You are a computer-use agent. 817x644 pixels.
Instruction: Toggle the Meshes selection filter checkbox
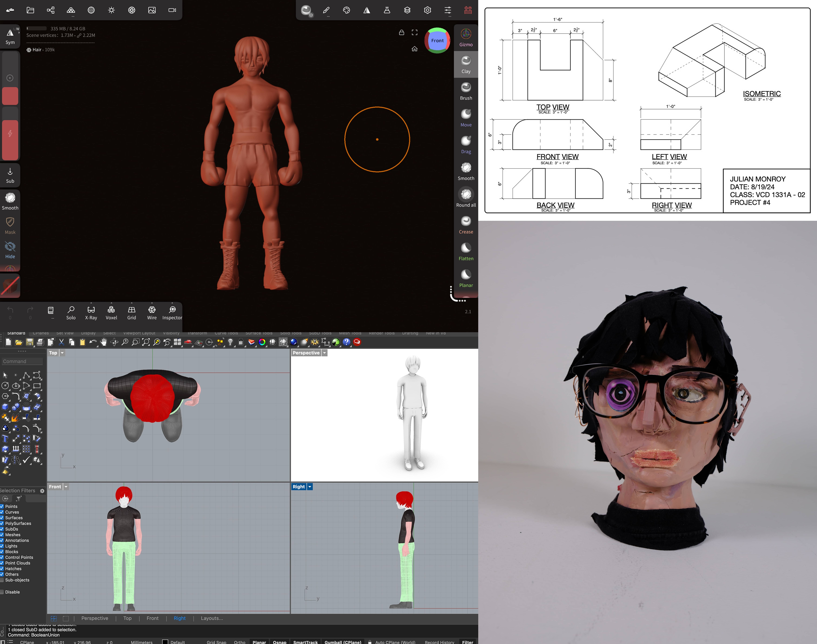pyautogui.click(x=2, y=535)
